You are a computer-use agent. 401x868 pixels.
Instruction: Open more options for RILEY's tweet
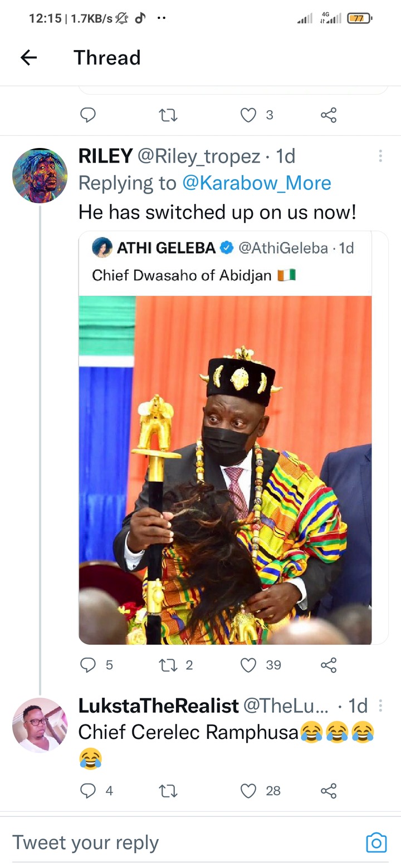pos(380,156)
